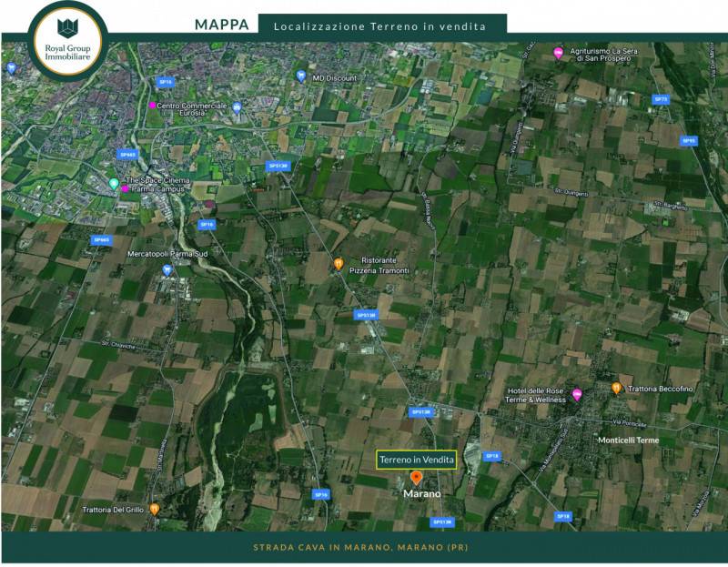Open the Hotel delle Rose lodging marker

(x=577, y=395)
